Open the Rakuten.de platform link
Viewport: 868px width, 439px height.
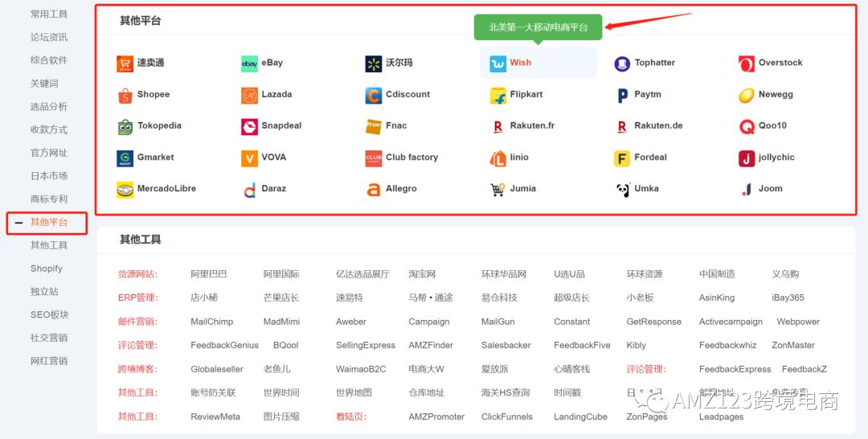pos(658,125)
